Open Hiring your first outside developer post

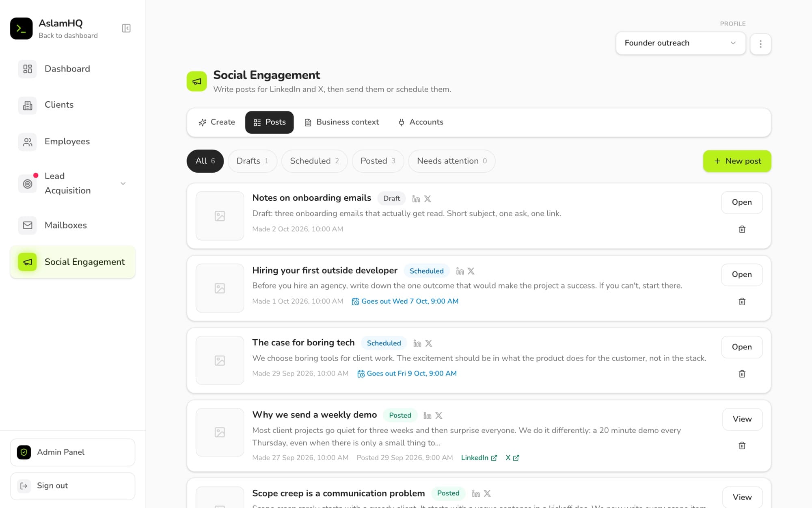[x=742, y=275]
